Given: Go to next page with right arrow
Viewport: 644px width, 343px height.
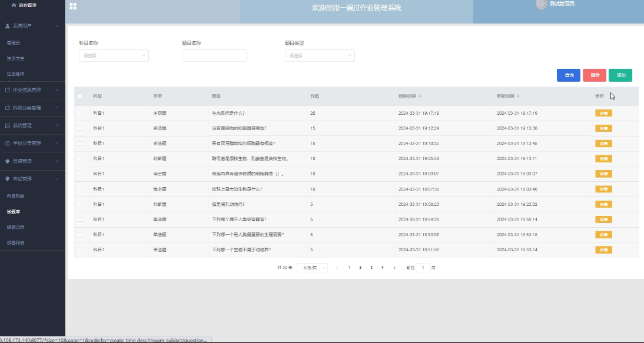Looking at the screenshot, I should pyautogui.click(x=394, y=268).
